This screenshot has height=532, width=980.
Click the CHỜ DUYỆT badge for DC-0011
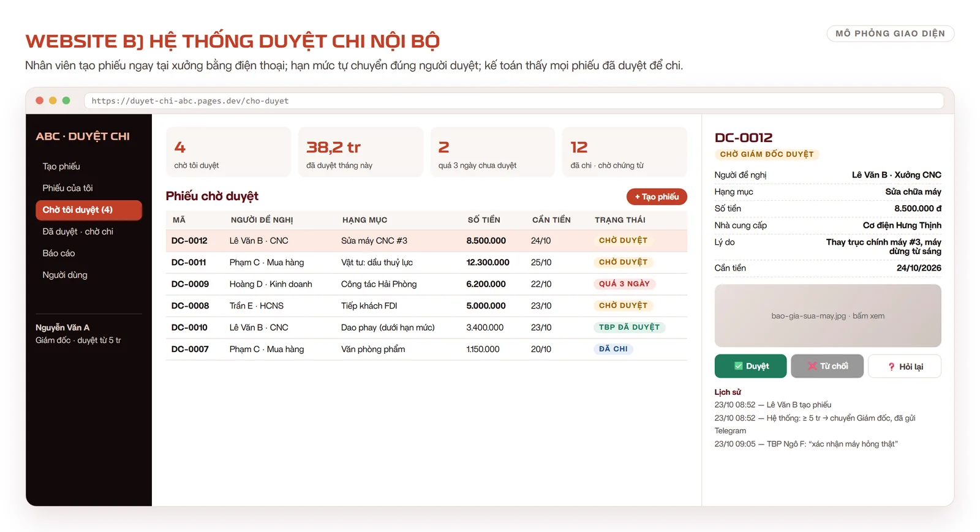[x=623, y=262]
